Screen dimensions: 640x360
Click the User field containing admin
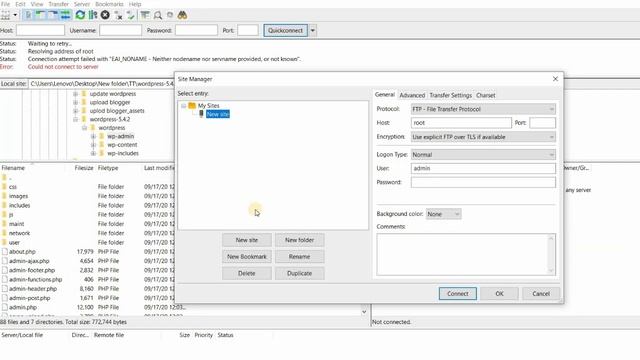[x=483, y=168]
